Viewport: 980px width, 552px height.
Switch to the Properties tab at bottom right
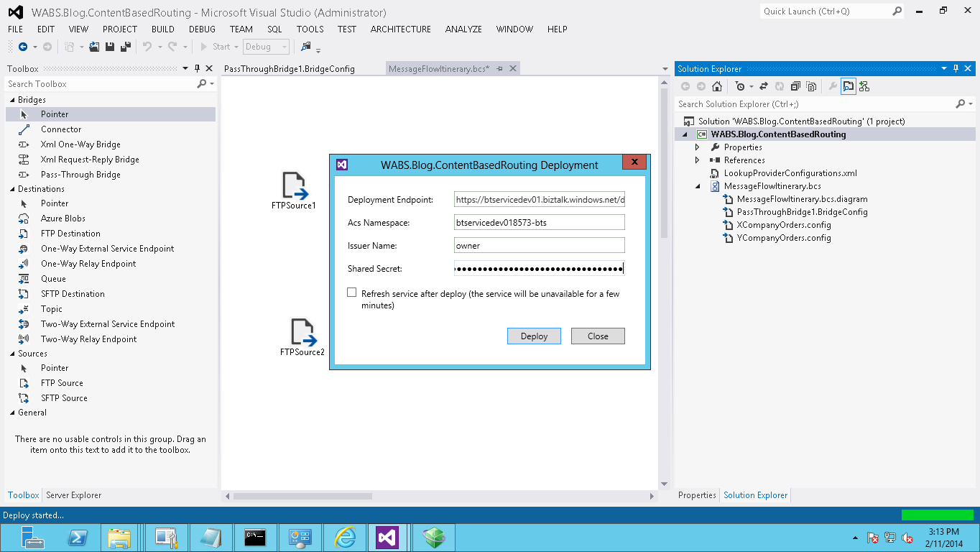(x=697, y=495)
